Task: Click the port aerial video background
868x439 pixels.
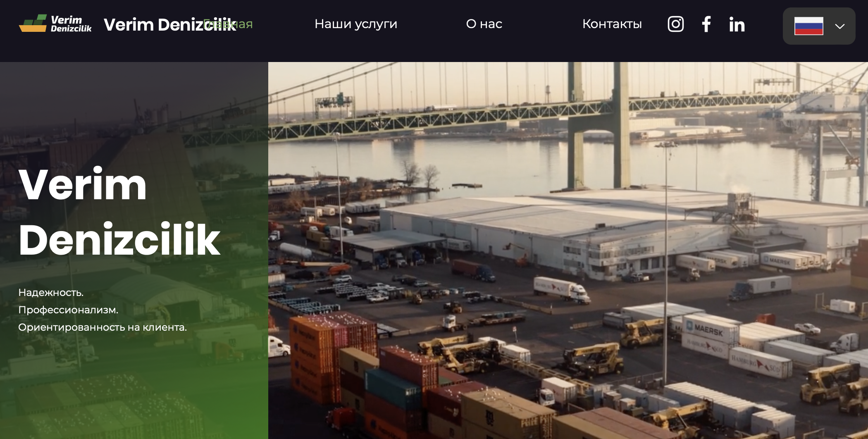Action: tap(568, 251)
